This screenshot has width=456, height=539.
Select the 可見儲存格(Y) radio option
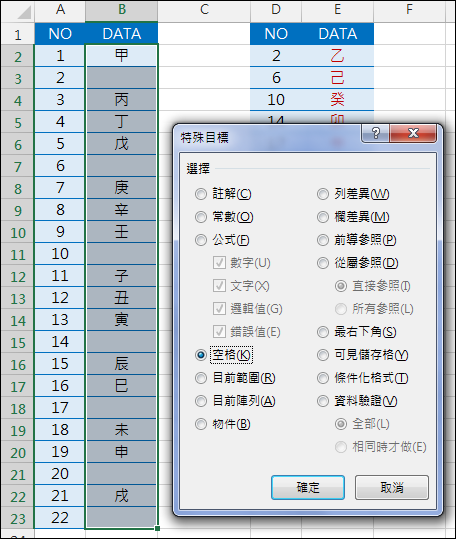(323, 355)
